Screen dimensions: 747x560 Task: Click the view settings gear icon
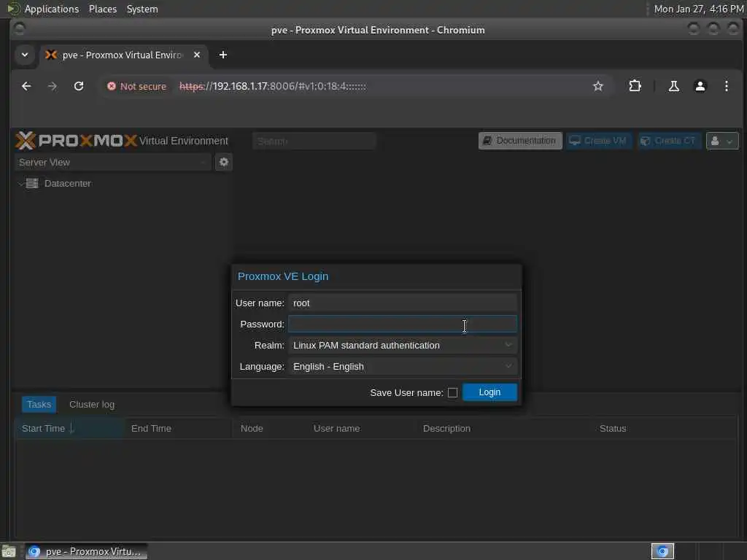coord(223,163)
